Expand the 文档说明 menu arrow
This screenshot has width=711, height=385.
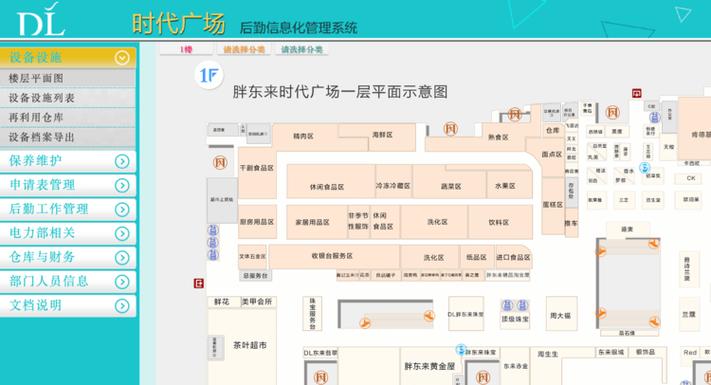pyautogui.click(x=122, y=305)
